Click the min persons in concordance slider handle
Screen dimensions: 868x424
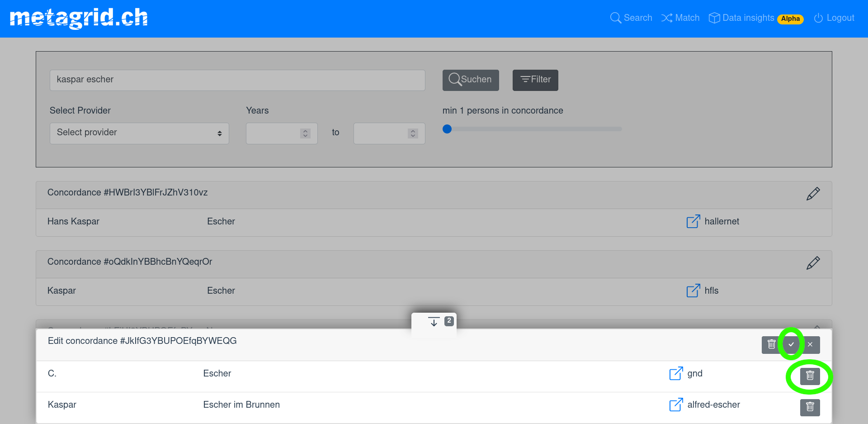[447, 129]
